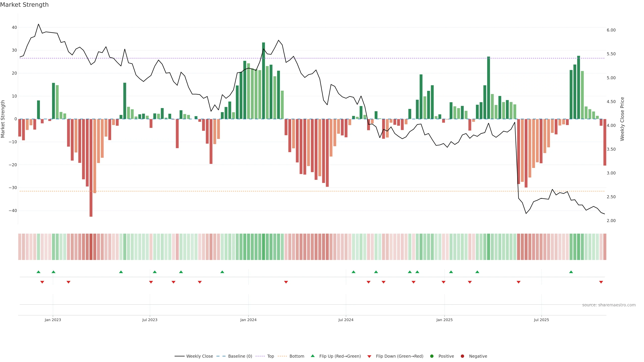Click the lone flip-down marker between Jan and Jul 2024
644x362 pixels.
(286, 282)
